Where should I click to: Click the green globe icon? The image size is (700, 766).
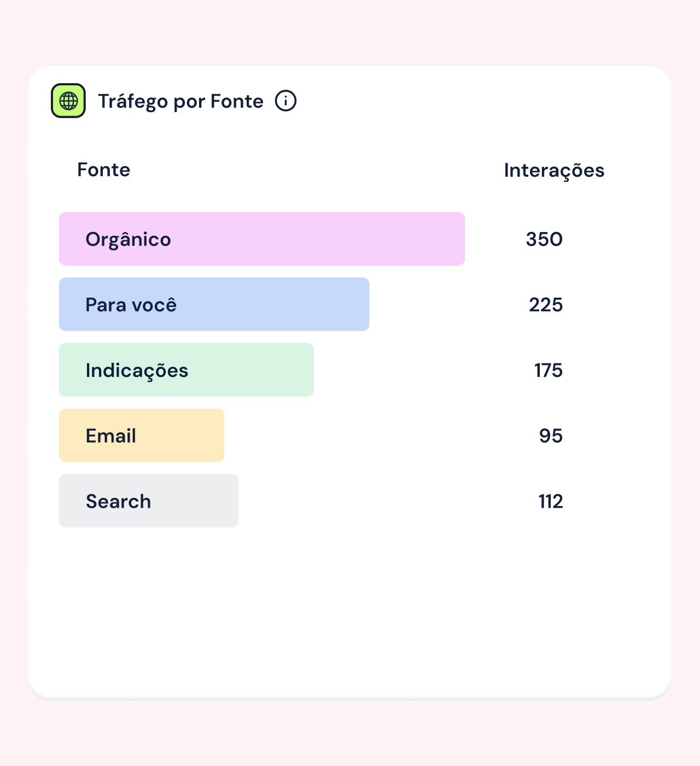pyautogui.click(x=68, y=101)
